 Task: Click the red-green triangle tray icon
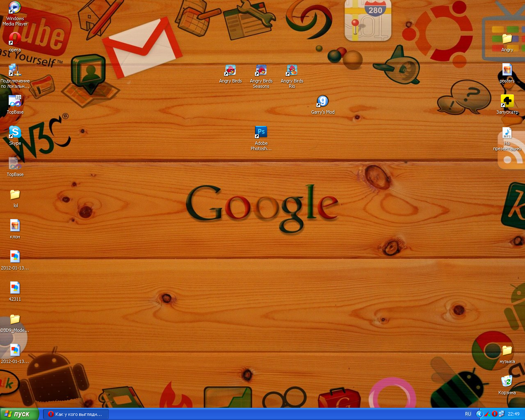point(488,414)
